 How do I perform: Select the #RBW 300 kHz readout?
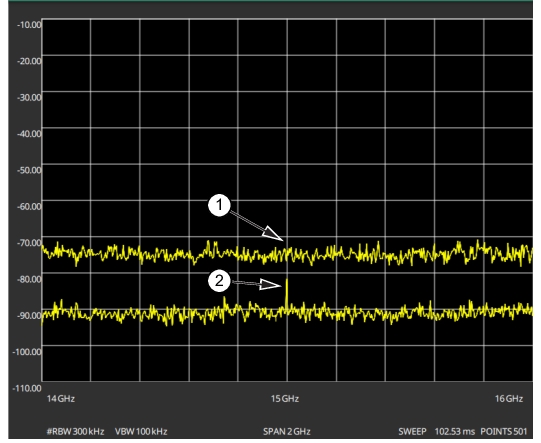pyautogui.click(x=76, y=431)
